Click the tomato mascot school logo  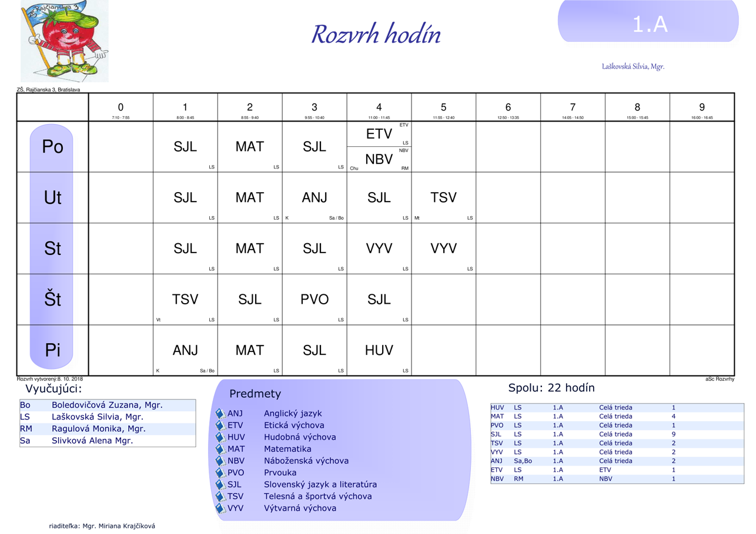[x=65, y=41]
